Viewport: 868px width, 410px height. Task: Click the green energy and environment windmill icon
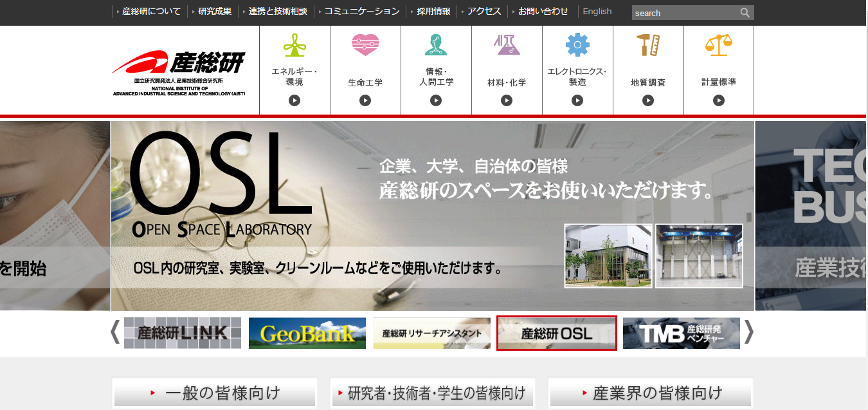294,45
